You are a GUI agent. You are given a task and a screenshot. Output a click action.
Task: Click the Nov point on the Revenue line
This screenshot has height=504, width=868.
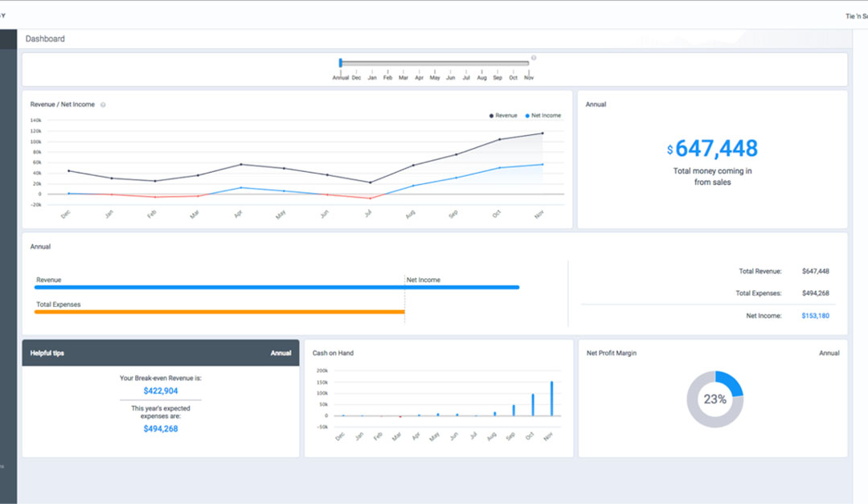pos(542,133)
